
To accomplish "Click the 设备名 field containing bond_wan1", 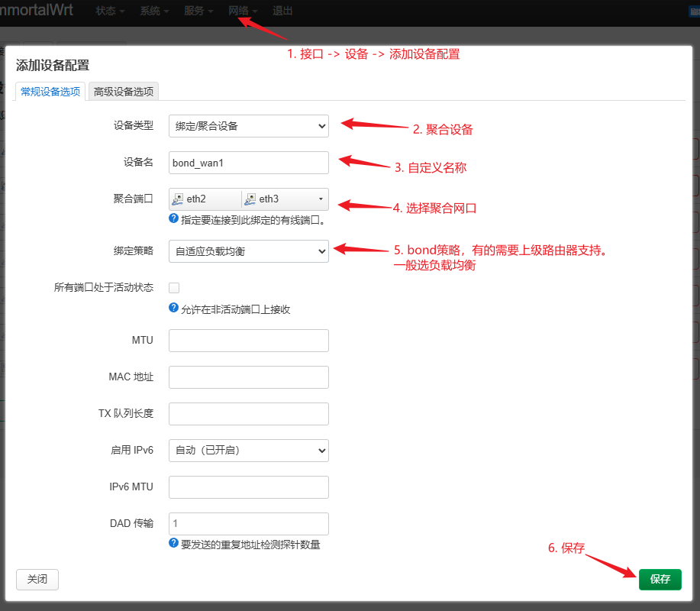I will [x=248, y=163].
